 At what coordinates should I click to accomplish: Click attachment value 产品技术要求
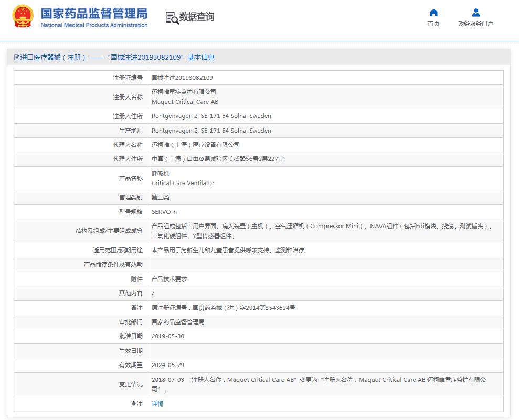[x=169, y=279]
